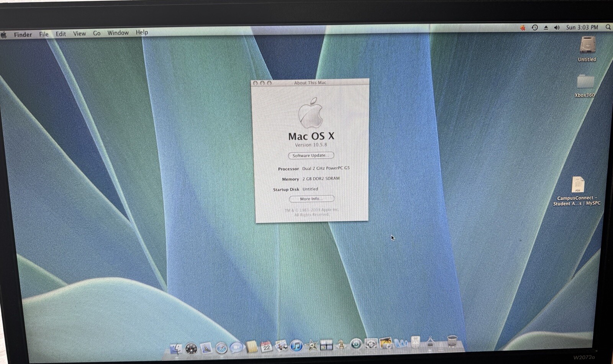
Task: Open Spaces grid icon in Dock
Action: click(x=326, y=345)
